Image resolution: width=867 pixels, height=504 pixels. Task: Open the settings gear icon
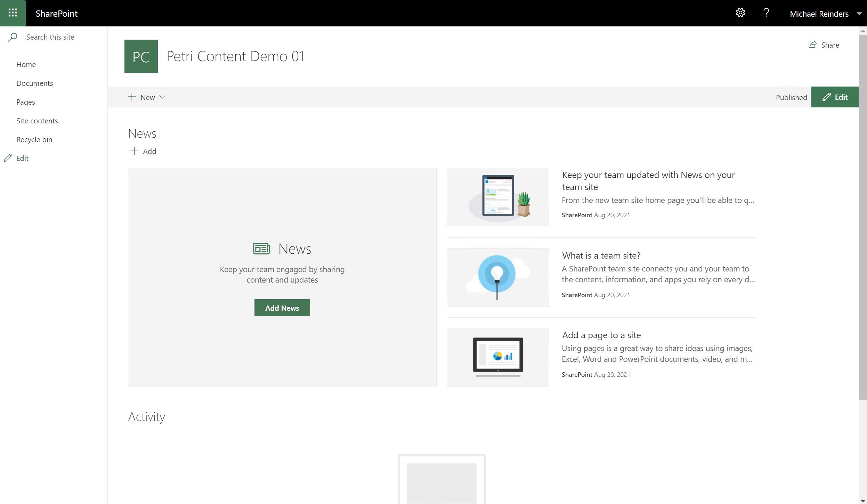tap(740, 13)
